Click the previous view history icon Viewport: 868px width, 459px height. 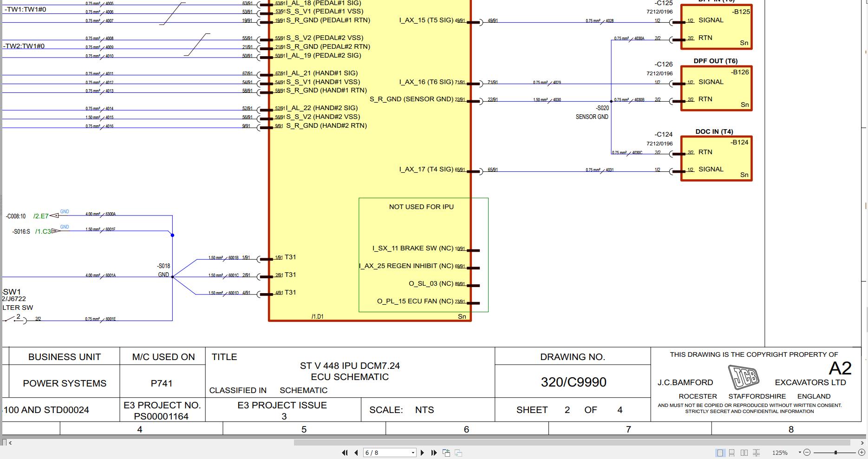446,452
